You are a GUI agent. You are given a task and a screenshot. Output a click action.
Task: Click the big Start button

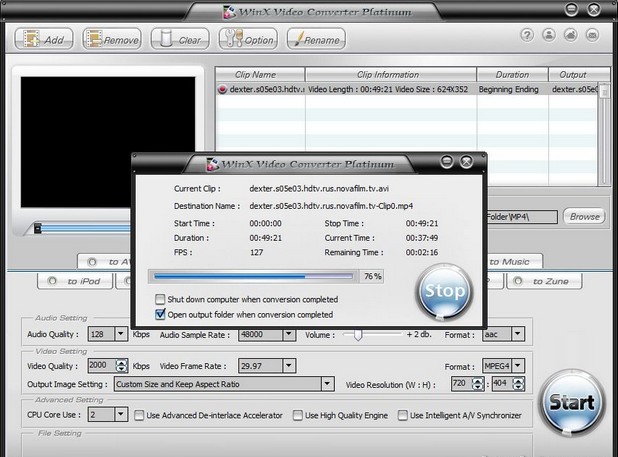tap(571, 402)
